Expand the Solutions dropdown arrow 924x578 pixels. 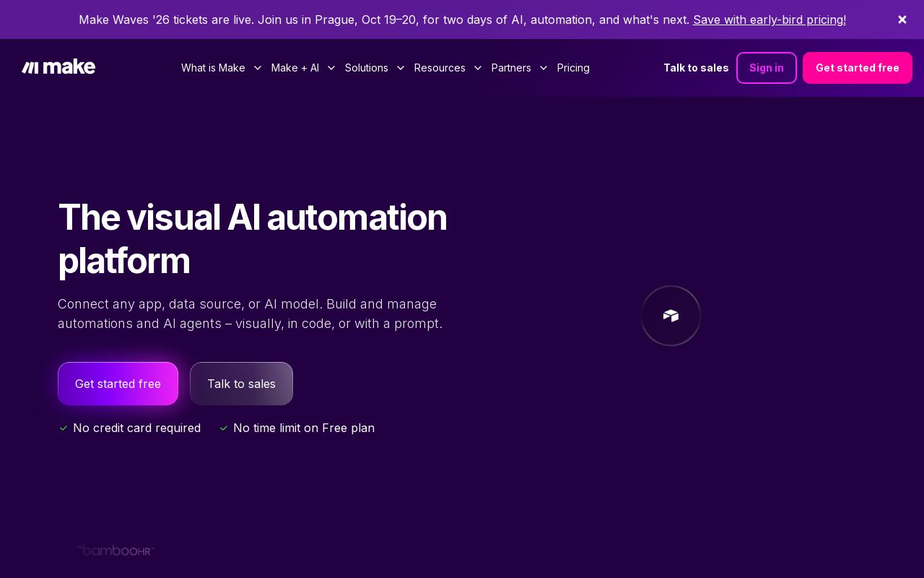coord(401,68)
